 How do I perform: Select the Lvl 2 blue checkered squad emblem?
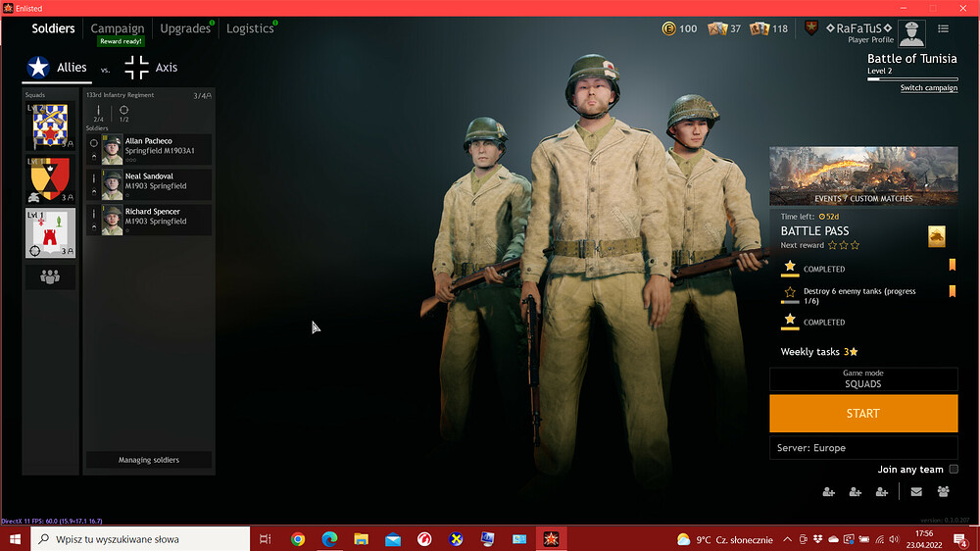(x=50, y=126)
